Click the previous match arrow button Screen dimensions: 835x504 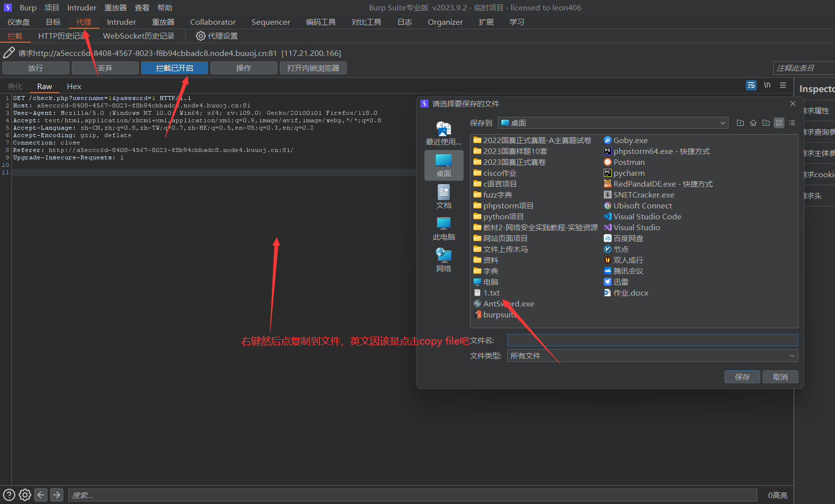(41, 495)
